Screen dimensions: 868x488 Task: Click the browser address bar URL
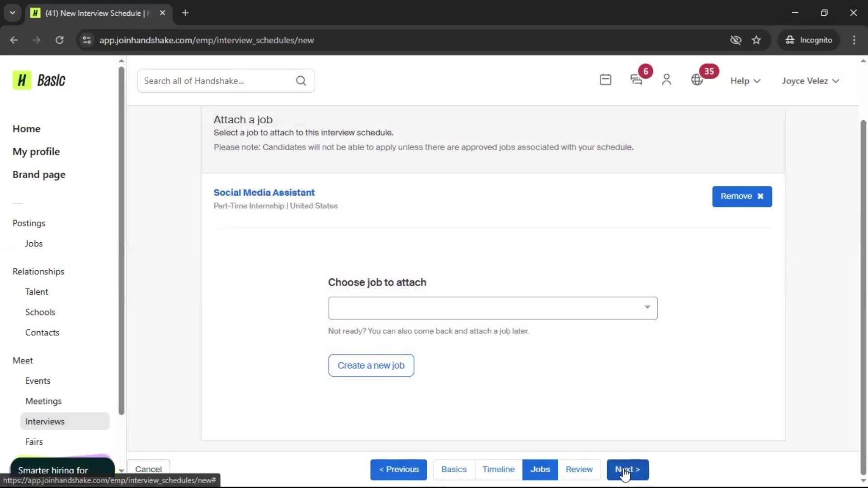[207, 40]
